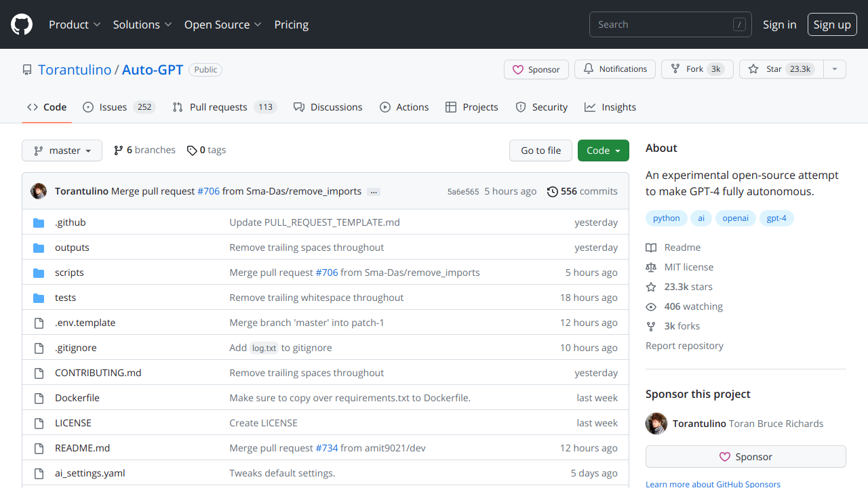Open 'Tweaks default settings.' commit message
This screenshot has height=488, width=868.
click(282, 473)
